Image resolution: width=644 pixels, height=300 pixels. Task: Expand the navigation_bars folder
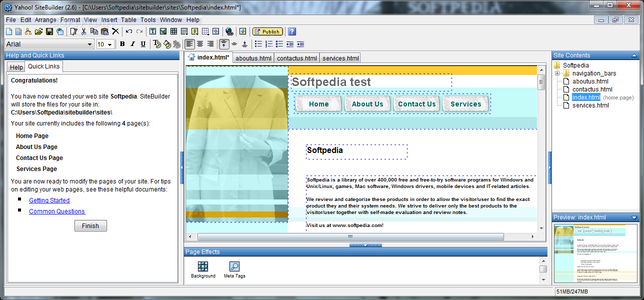557,73
